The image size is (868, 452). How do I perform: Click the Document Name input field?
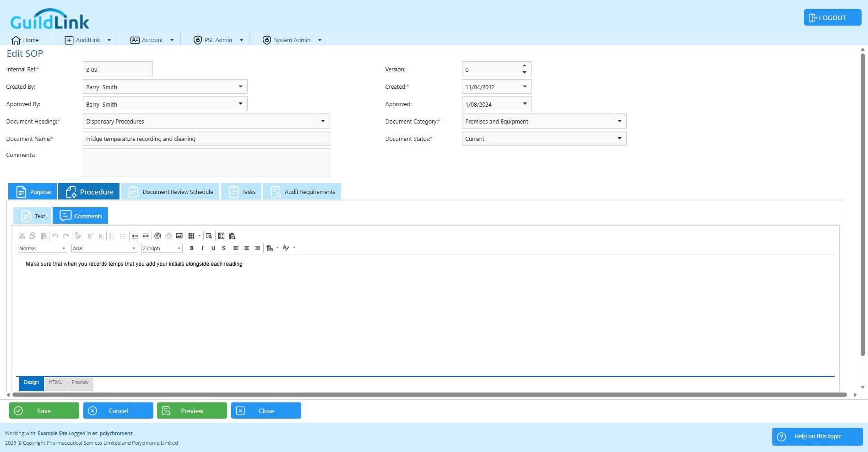(206, 139)
